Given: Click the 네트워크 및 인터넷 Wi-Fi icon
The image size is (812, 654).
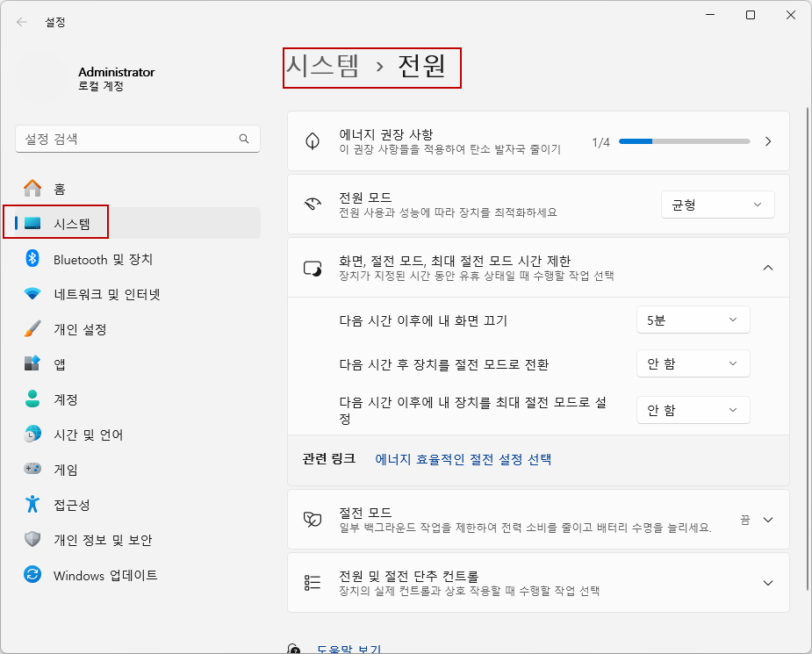Looking at the screenshot, I should (x=32, y=293).
